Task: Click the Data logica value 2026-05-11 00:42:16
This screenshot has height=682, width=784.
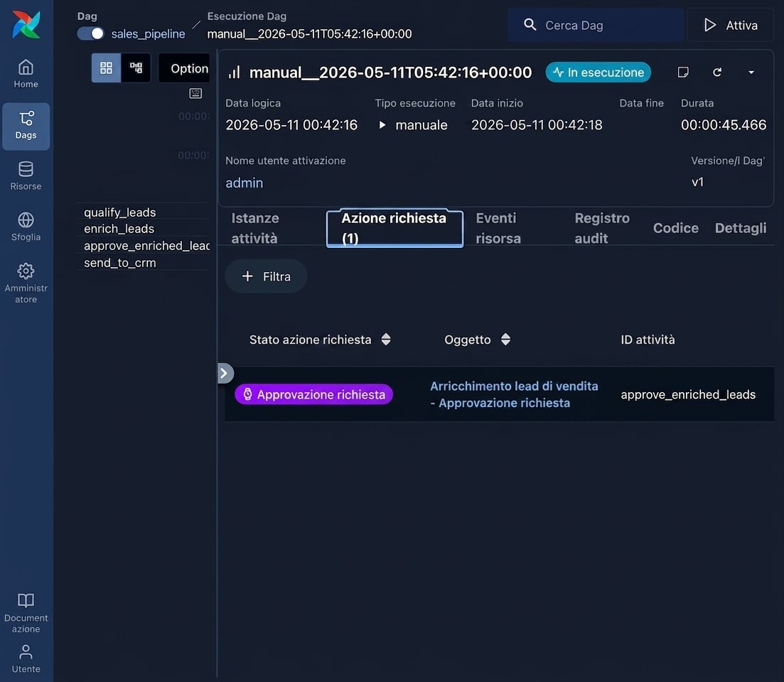Action: [x=291, y=125]
